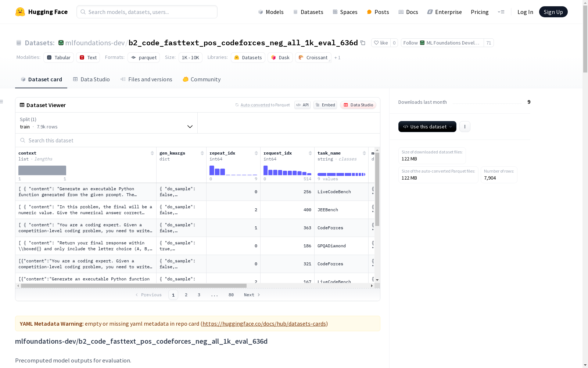The image size is (588, 368).
Task: Click the Datasets breadcrumb icon
Action: pyautogui.click(x=19, y=43)
